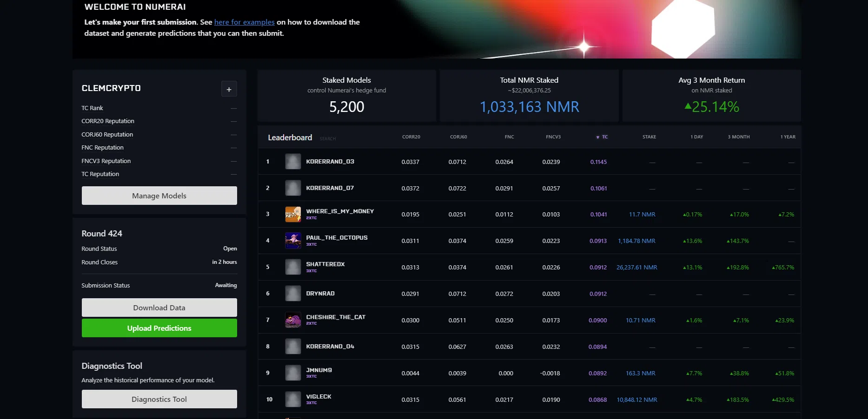The width and height of the screenshot is (868, 419).
Task: Open KORERRAND_03 avatar thumbnail
Action: (x=293, y=162)
